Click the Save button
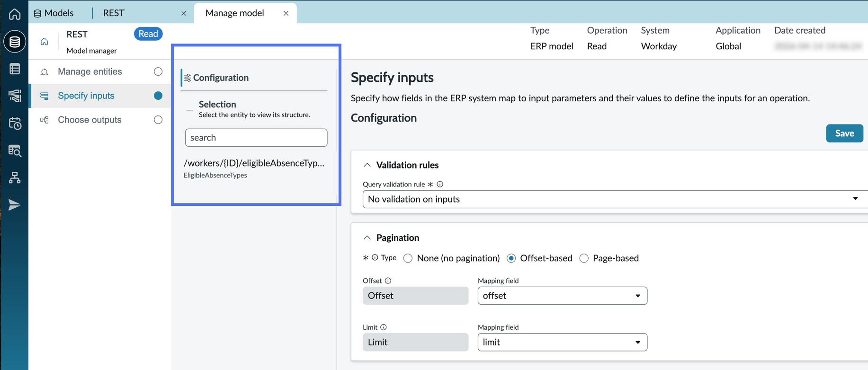This screenshot has width=868, height=370. point(845,133)
